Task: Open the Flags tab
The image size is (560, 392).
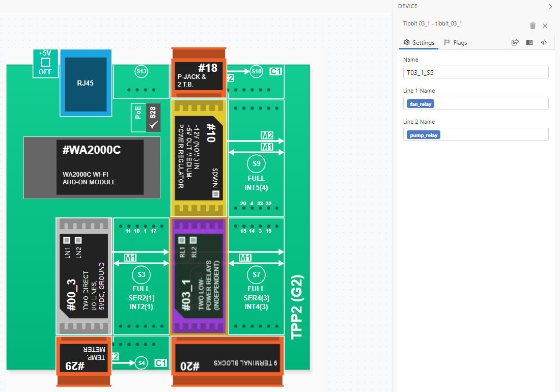Action: (455, 42)
